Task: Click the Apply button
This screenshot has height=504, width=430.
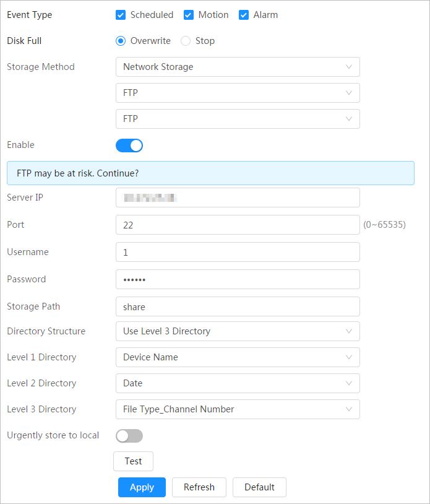Action: [142, 487]
